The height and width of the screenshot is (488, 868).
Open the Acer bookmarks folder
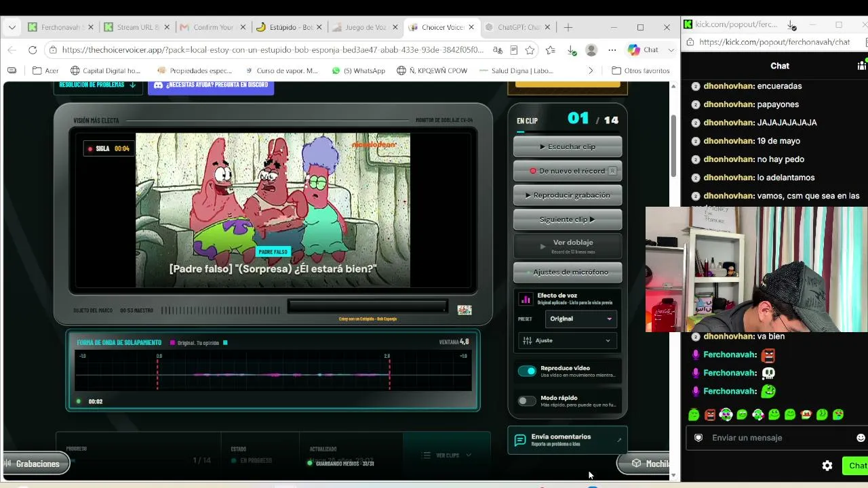[x=45, y=70]
